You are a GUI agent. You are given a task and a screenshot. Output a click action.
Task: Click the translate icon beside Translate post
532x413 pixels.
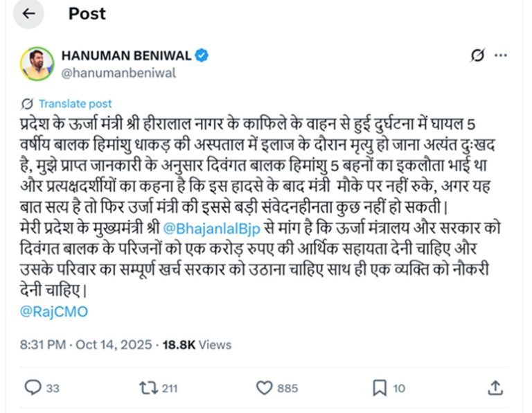coord(28,103)
